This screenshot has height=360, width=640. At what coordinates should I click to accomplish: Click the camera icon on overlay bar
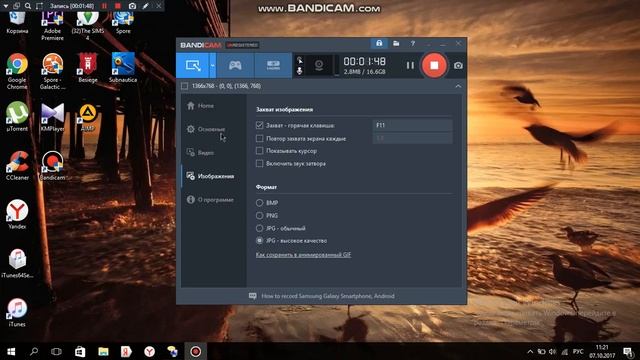tap(132, 6)
